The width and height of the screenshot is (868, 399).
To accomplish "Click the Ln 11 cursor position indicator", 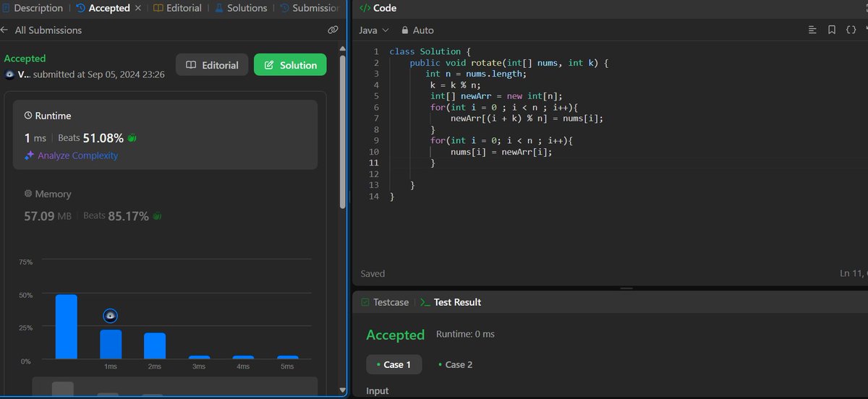I will pyautogui.click(x=854, y=273).
